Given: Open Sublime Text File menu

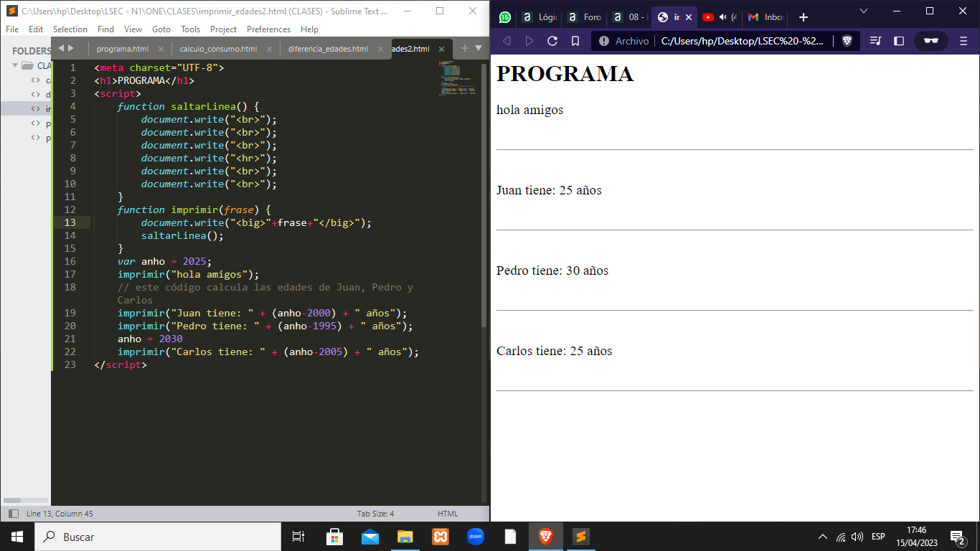Looking at the screenshot, I should coord(12,29).
